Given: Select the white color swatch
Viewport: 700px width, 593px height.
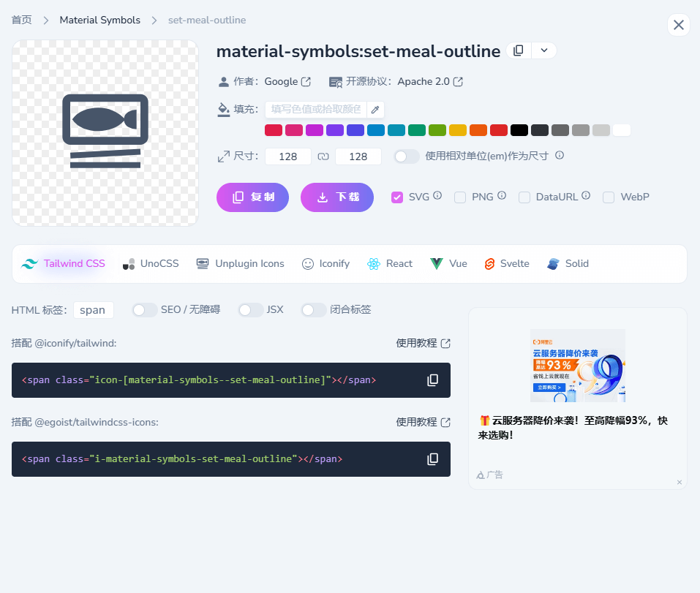Looking at the screenshot, I should pos(622,130).
